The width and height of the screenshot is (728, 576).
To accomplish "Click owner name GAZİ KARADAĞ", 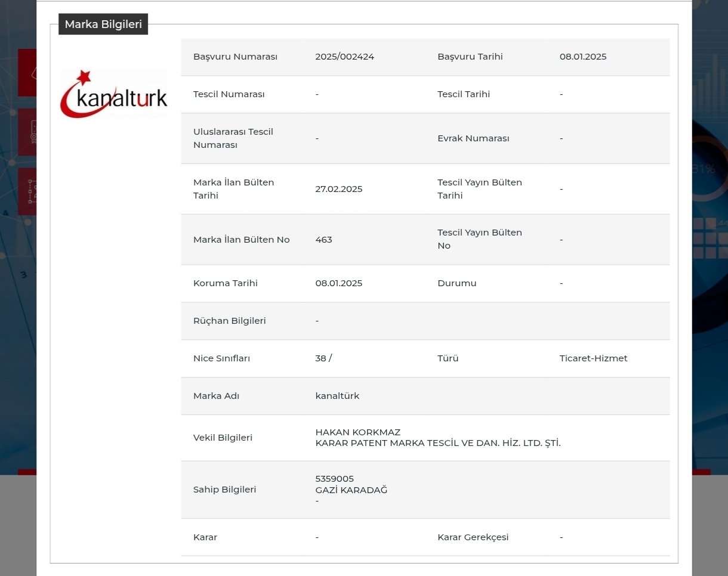I will (351, 490).
